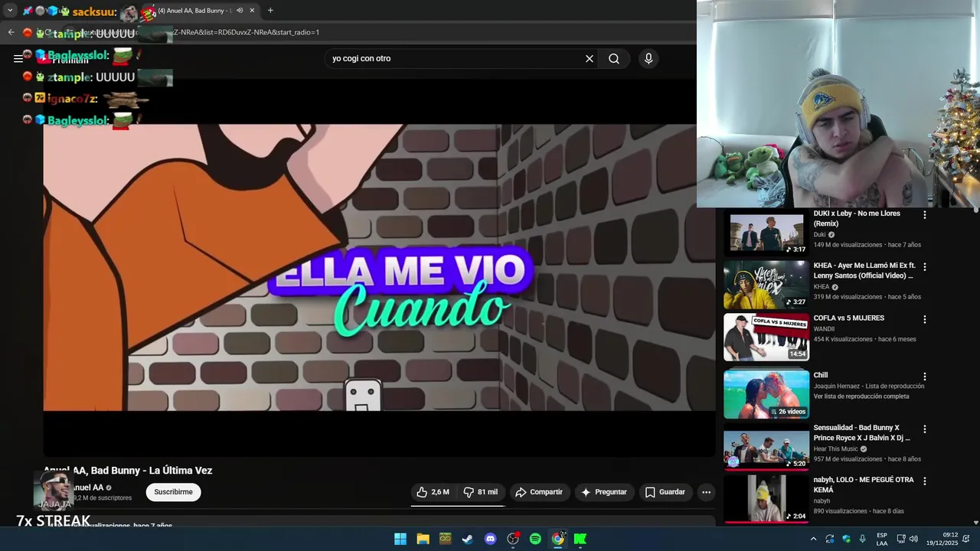This screenshot has height=551, width=980.
Task: Dislike the video (81 mil)
Action: [481, 492]
